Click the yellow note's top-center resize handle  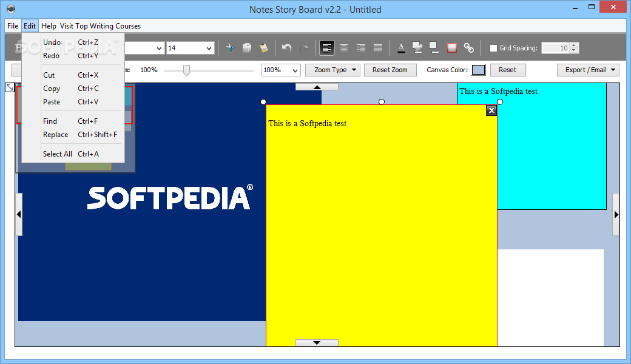(382, 102)
